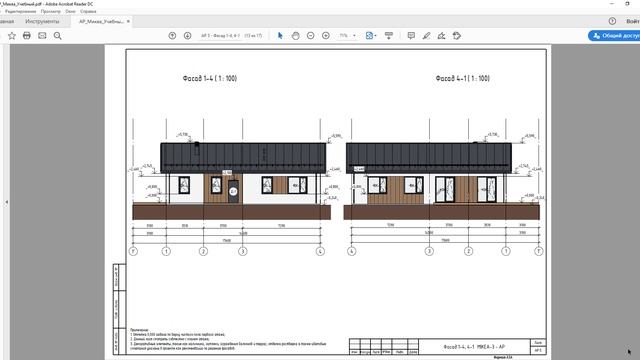Open help via question mark icon
Screen dimensions: 640x360
coord(612,21)
